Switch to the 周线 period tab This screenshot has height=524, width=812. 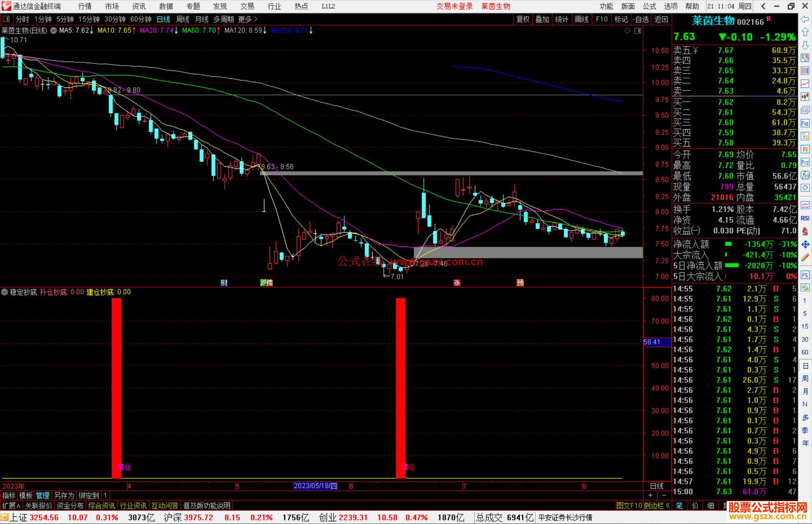183,19
